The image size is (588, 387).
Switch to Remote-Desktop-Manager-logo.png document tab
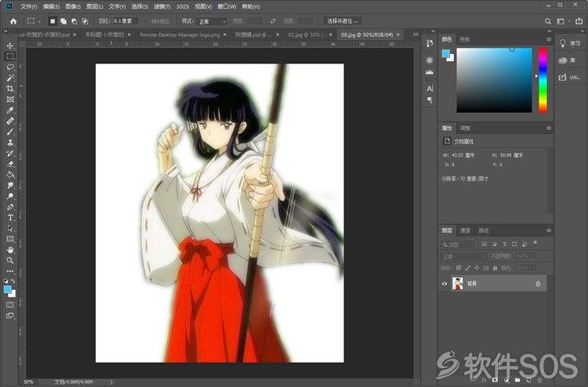pos(180,34)
